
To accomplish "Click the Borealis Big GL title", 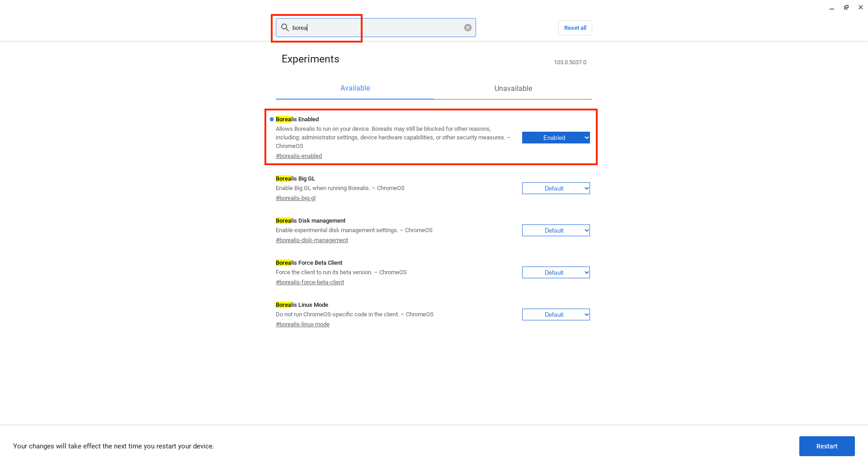I will pyautogui.click(x=295, y=179).
